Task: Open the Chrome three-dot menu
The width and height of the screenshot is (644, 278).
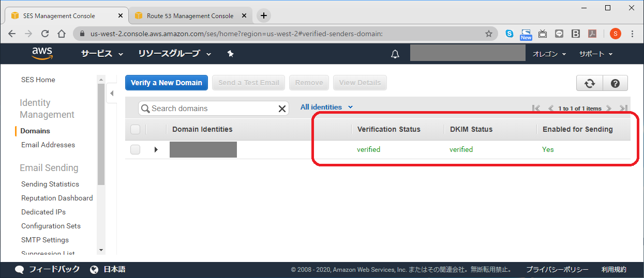Action: point(633,34)
